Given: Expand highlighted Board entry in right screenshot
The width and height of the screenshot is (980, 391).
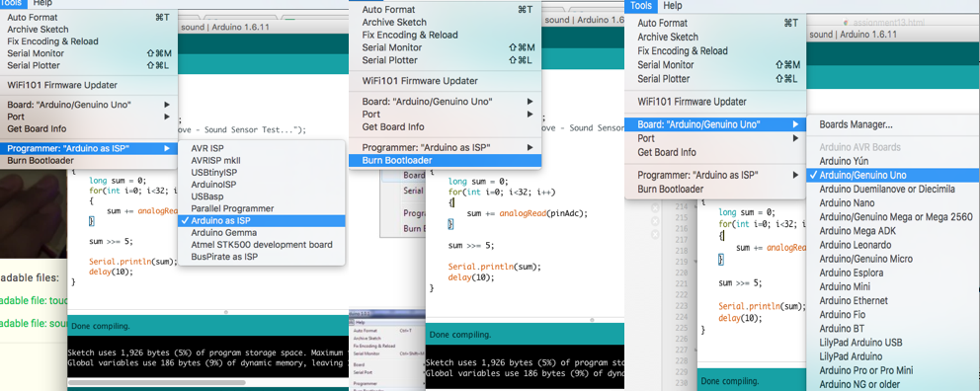Looking at the screenshot, I should pos(715,124).
